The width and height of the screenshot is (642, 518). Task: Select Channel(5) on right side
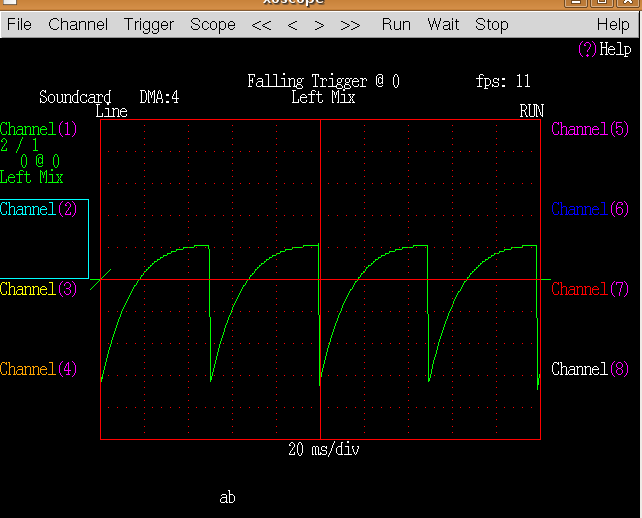click(590, 129)
